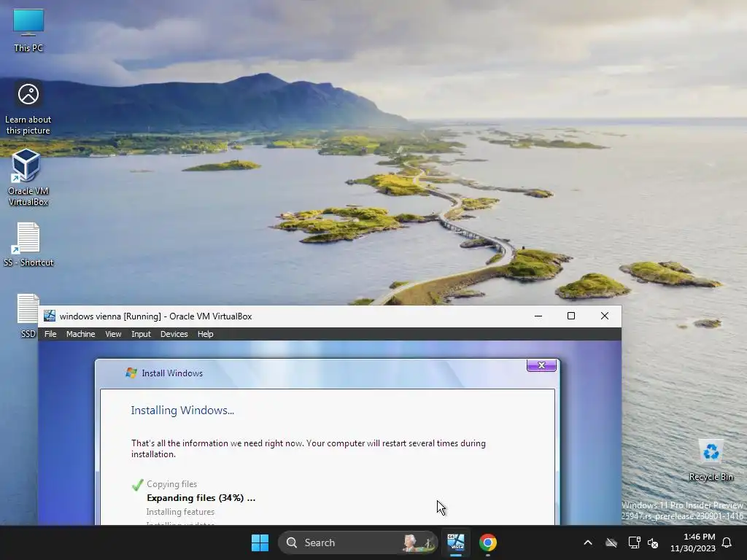The image size is (747, 560).
Task: Click Windows Start button in taskbar
Action: tap(260, 542)
